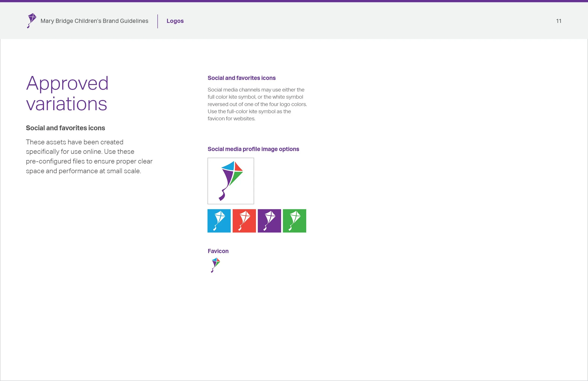Click the 'Social media channels may use' paragraph

click(257, 104)
